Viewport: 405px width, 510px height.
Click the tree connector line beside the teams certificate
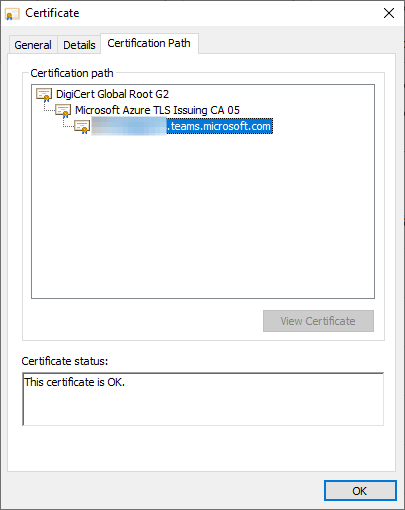[x=68, y=123]
